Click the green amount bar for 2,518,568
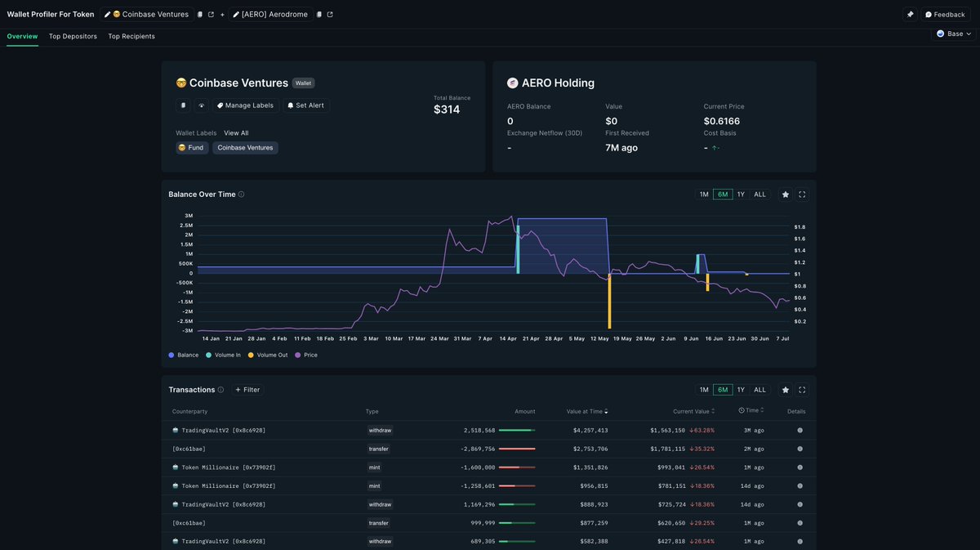 click(x=517, y=430)
